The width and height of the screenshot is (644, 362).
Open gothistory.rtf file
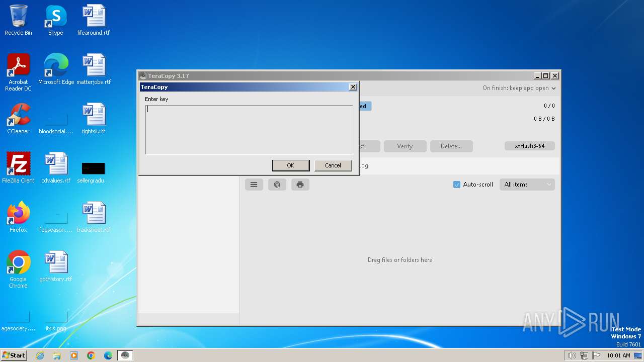pos(56,266)
